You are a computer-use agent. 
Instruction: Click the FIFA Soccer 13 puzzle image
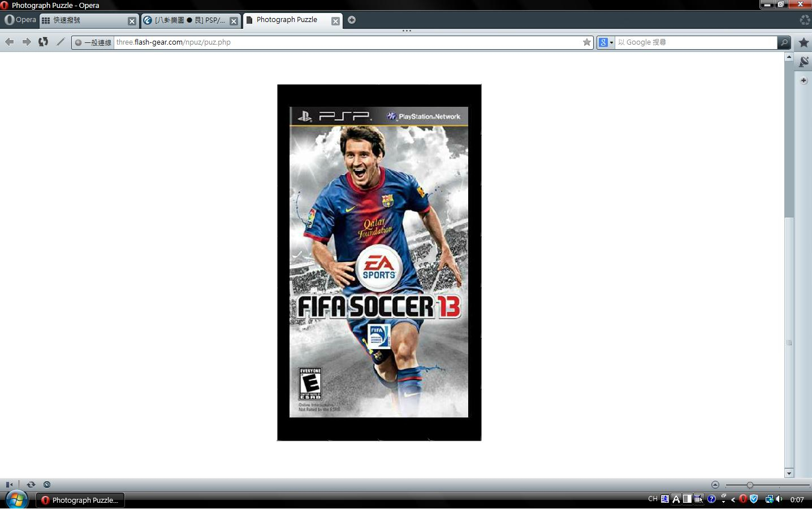(x=379, y=262)
